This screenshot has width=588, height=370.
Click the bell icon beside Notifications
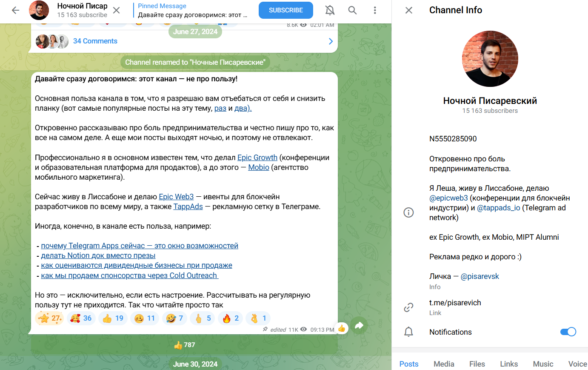click(408, 332)
